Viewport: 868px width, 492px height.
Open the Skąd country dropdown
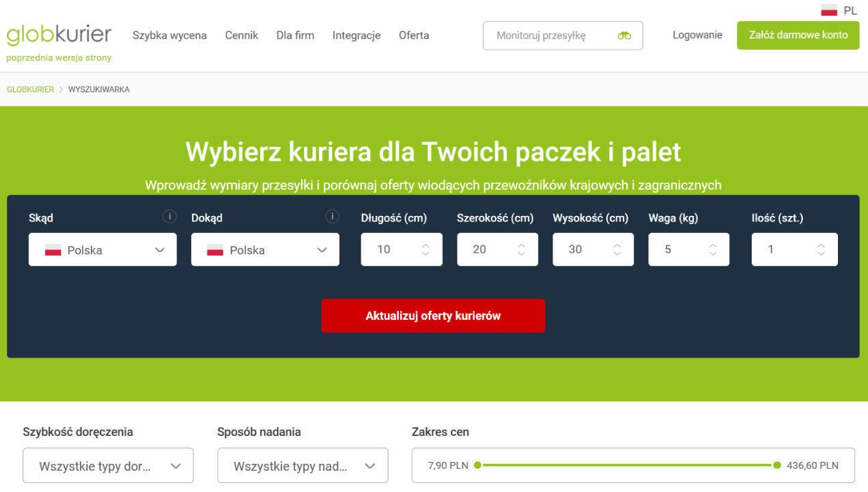pos(102,250)
